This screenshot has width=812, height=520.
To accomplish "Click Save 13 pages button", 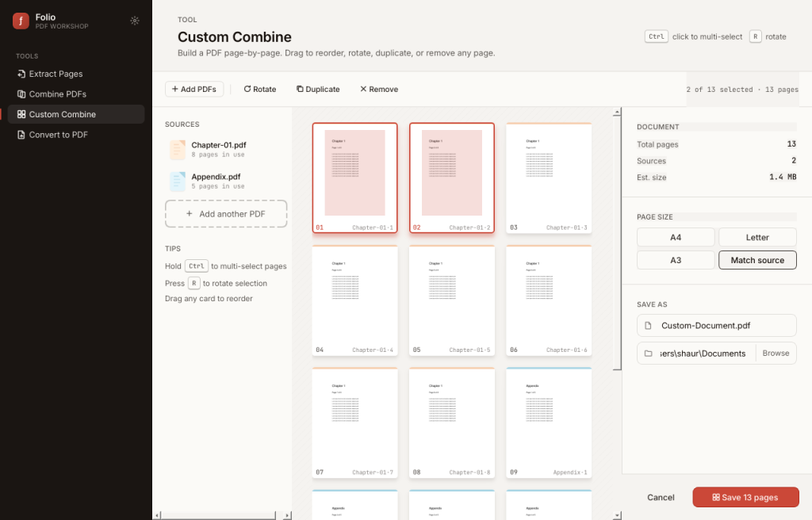I will pyautogui.click(x=745, y=497).
